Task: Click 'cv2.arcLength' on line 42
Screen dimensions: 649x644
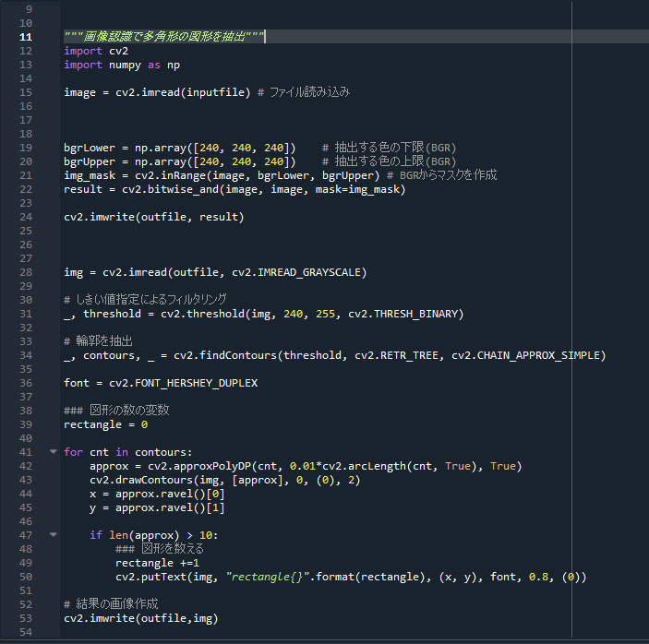Action: click(x=365, y=466)
